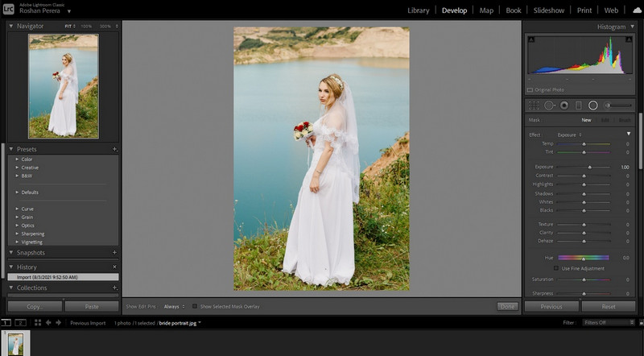Toggle the Original Photo indicator
Image resolution: width=644 pixels, height=356 pixels.
530,89
